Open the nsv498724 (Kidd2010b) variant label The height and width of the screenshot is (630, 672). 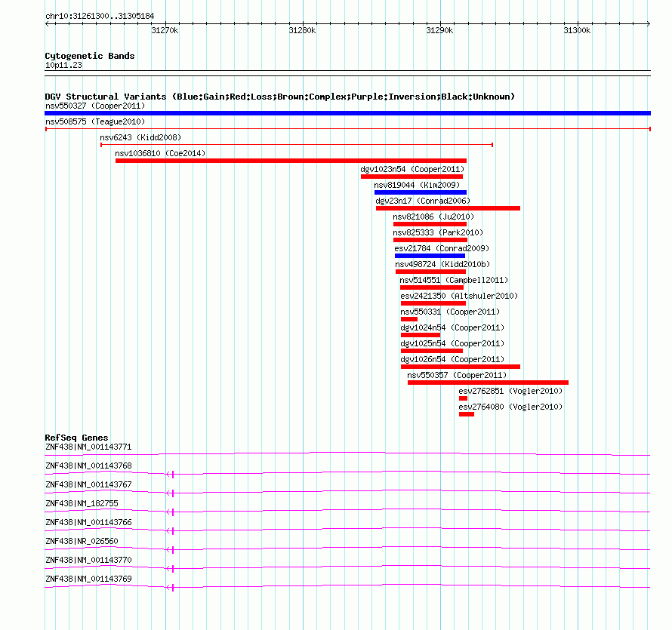442,264
